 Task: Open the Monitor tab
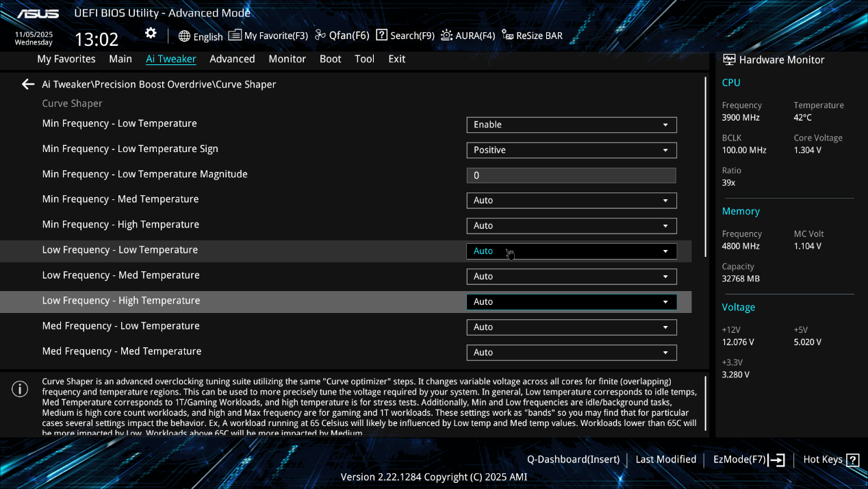tap(287, 59)
